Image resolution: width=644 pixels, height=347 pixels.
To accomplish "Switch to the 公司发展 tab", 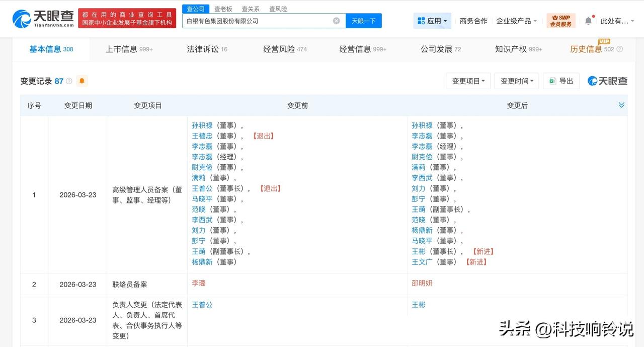I will (x=441, y=49).
